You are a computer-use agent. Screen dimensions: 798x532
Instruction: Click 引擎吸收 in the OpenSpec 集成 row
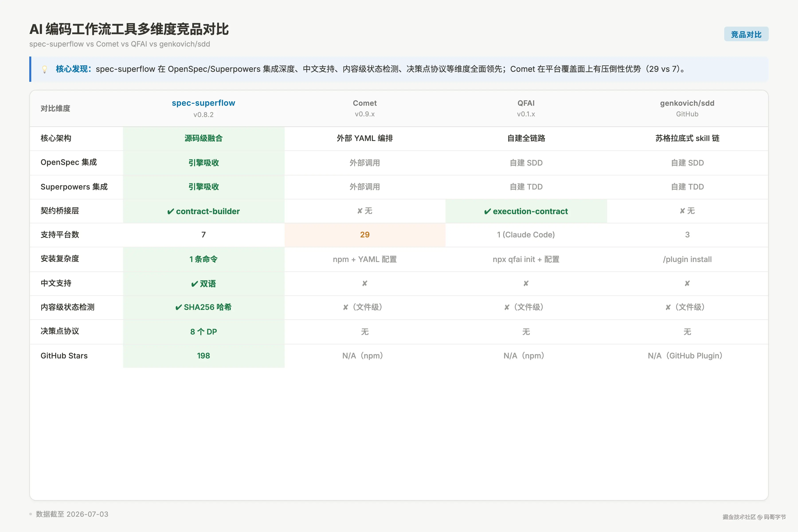(203, 163)
